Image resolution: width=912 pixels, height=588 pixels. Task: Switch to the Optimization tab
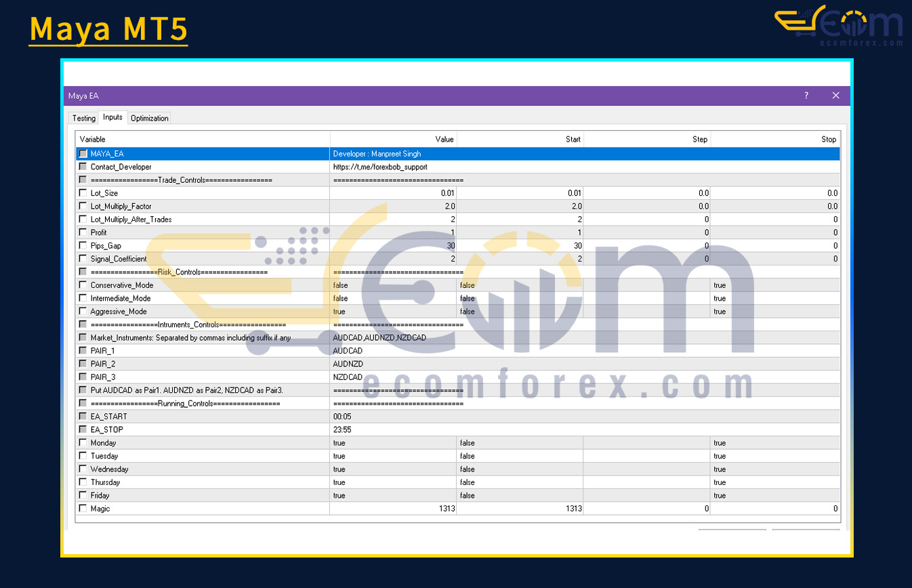[149, 118]
